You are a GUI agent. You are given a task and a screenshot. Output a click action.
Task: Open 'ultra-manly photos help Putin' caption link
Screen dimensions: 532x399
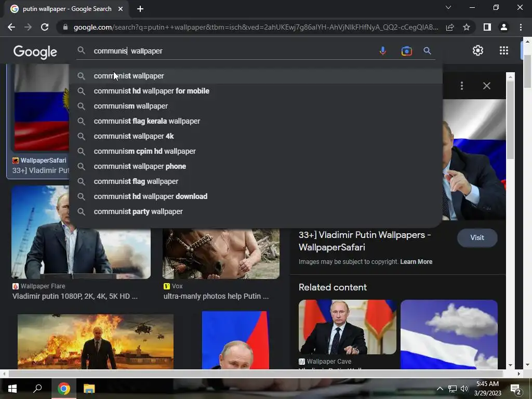coord(216,296)
